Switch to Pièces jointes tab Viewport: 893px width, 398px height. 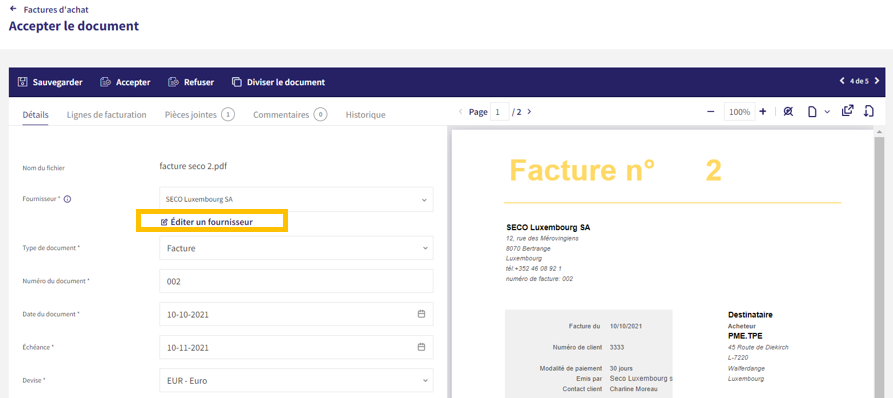(x=200, y=114)
